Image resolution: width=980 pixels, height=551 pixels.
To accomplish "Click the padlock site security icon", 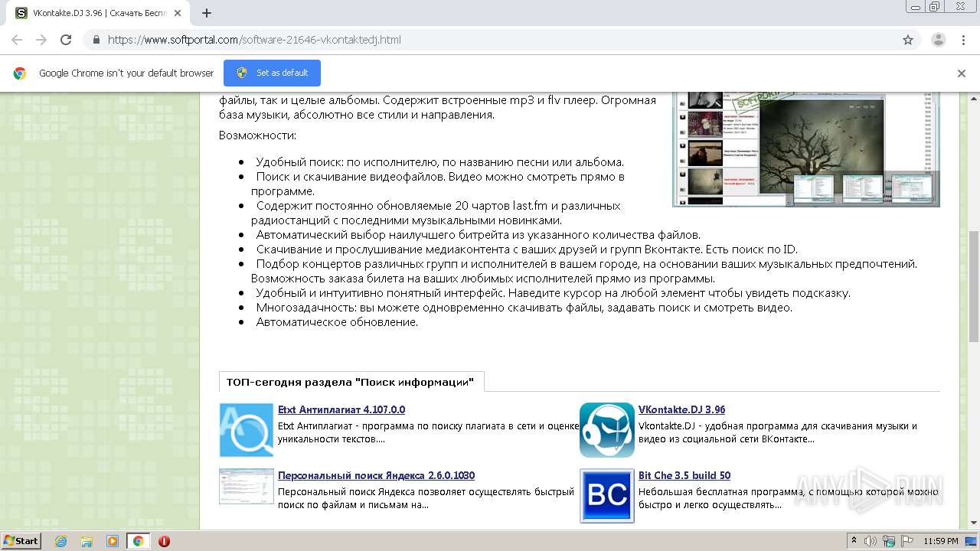I will [x=96, y=40].
